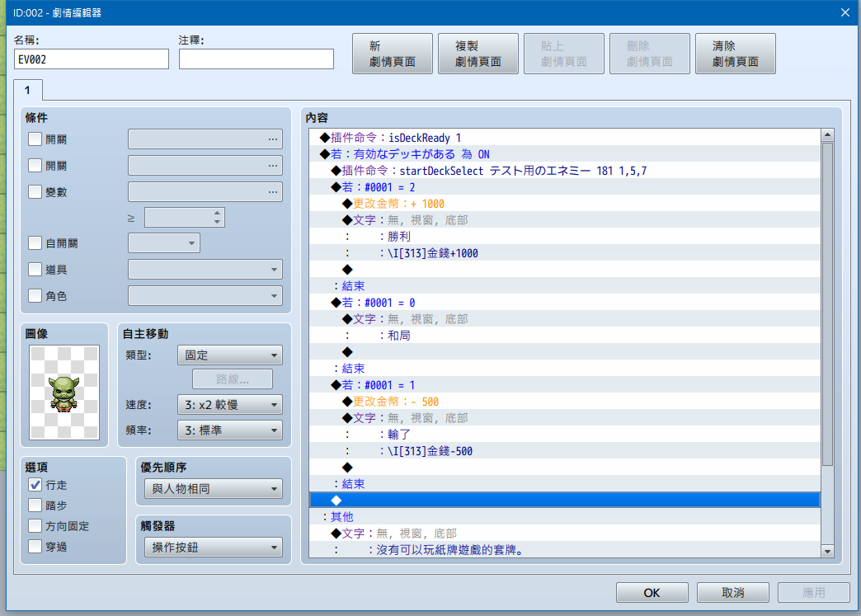
Task: Click the event image thumbnail of the orc
Action: tap(64, 393)
